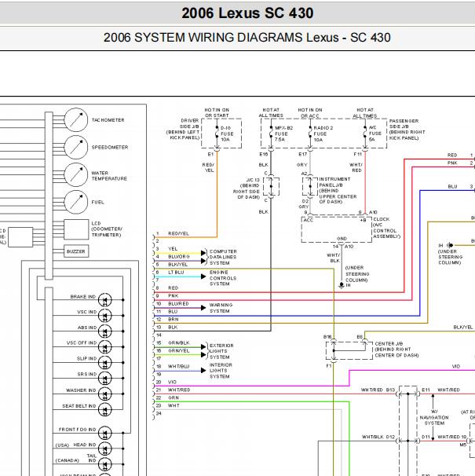Select the 'ENGINE CONTROLS SYSTEM' label
The image size is (475, 476).
pyautogui.click(x=223, y=278)
